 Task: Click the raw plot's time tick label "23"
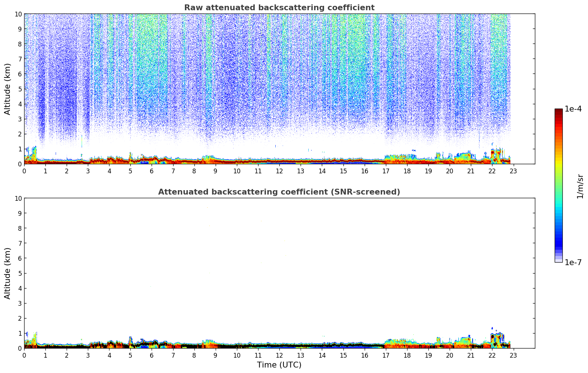click(513, 171)
